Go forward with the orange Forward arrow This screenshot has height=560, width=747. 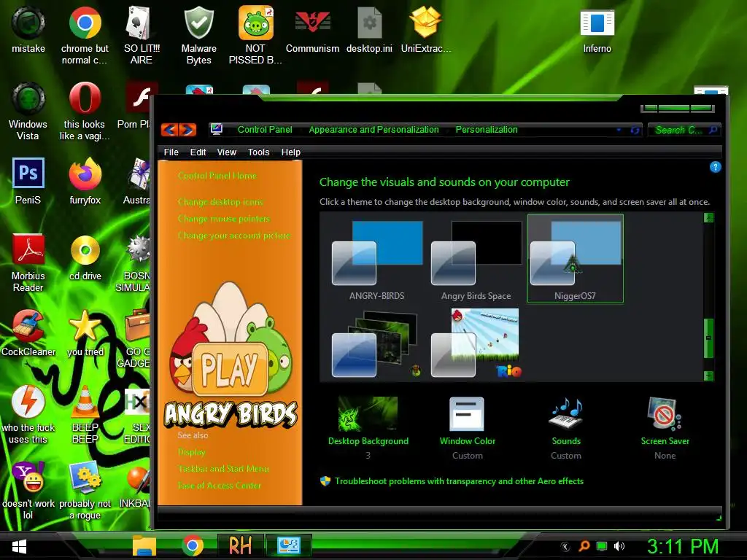(187, 130)
